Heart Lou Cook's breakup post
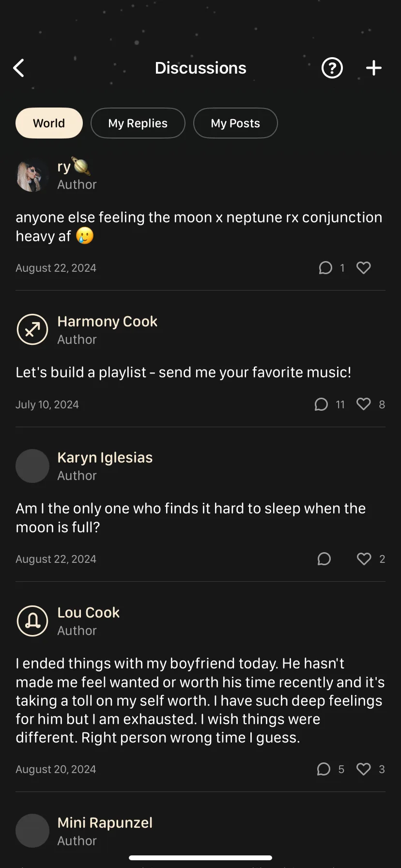Screen dimensions: 401x868 364,769
